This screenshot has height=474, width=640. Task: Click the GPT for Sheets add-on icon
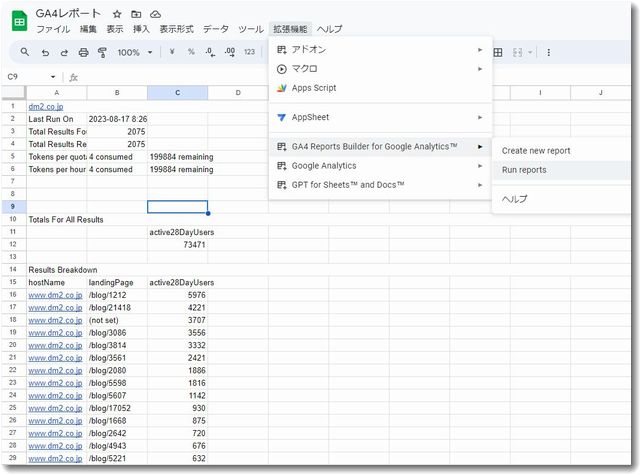click(x=281, y=185)
